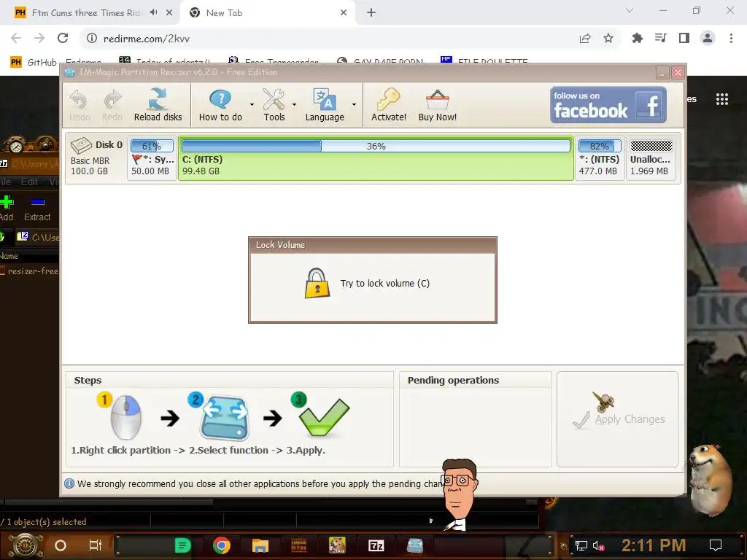
Task: Click Extract in 7-Zip window
Action: point(37,209)
